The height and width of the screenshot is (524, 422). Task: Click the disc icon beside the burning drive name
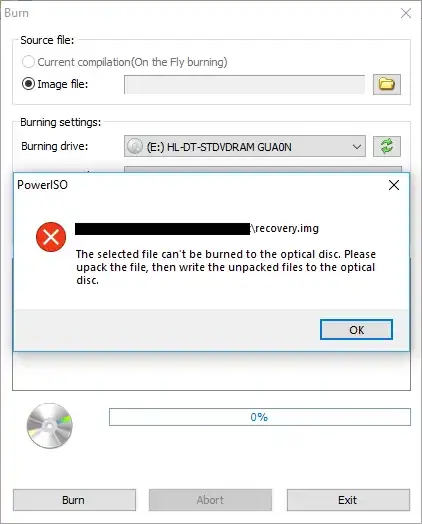click(135, 146)
